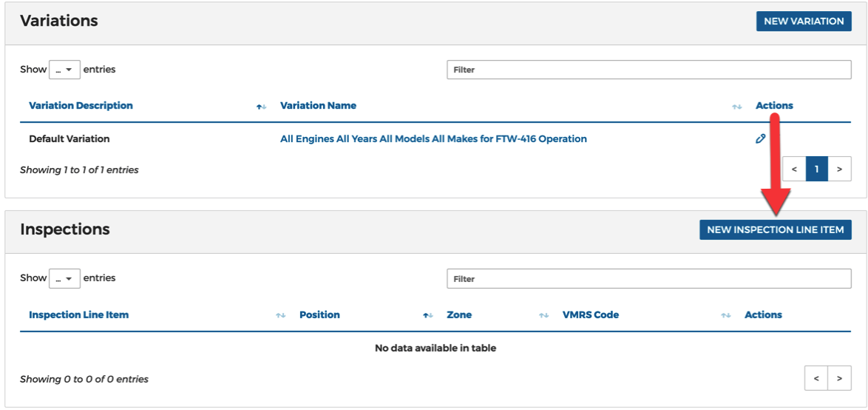Click the NEW VARIATION button
Screen dimensions: 868x410
(x=804, y=21)
